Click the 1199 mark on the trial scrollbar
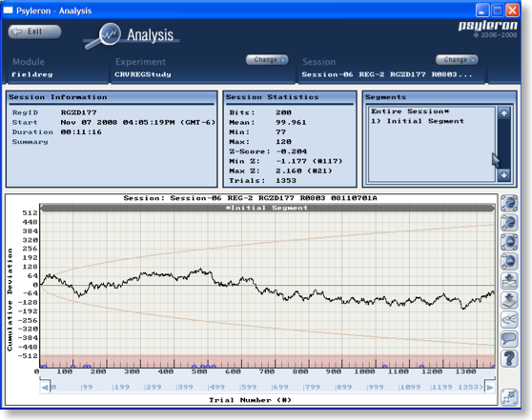This screenshot has width=532, height=420. click(x=440, y=387)
